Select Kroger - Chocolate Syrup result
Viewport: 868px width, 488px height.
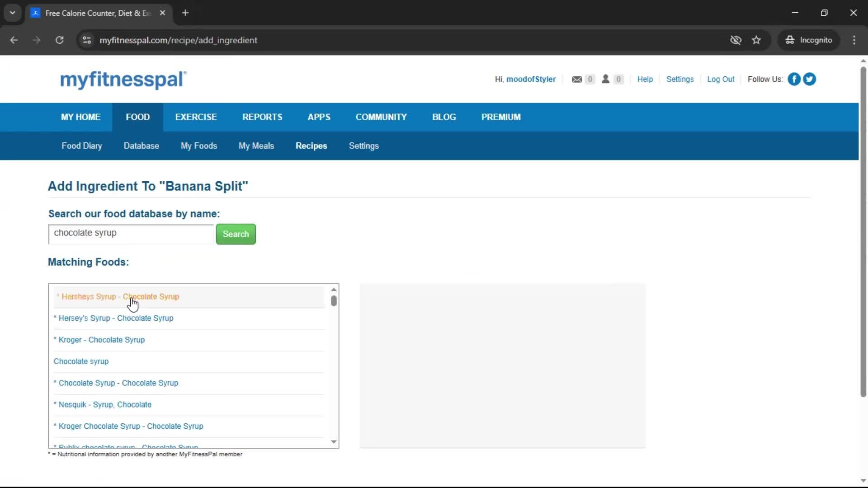coord(189,340)
